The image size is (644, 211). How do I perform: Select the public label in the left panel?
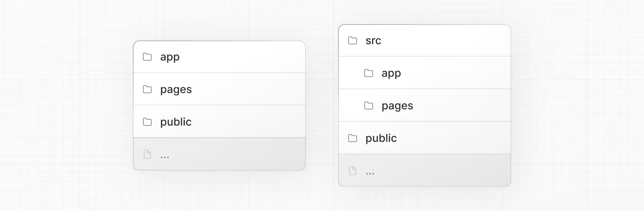click(x=176, y=122)
